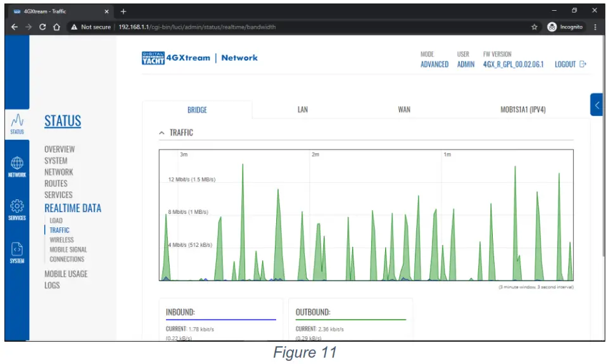Click the browser home icon
Screen dimensions: 610x364
pos(57,27)
